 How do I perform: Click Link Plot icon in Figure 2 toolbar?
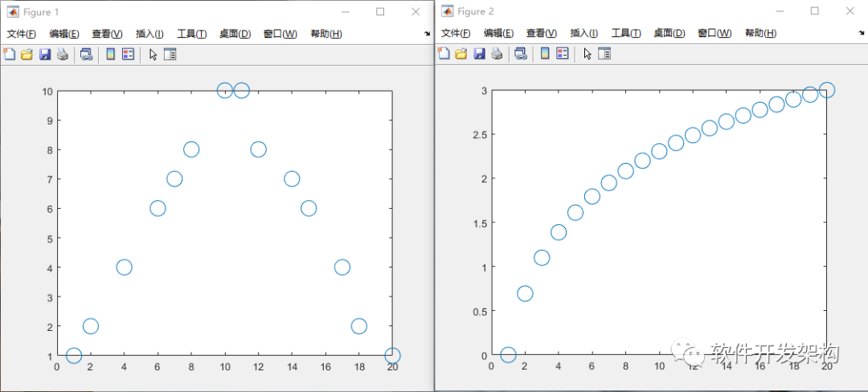[520, 53]
